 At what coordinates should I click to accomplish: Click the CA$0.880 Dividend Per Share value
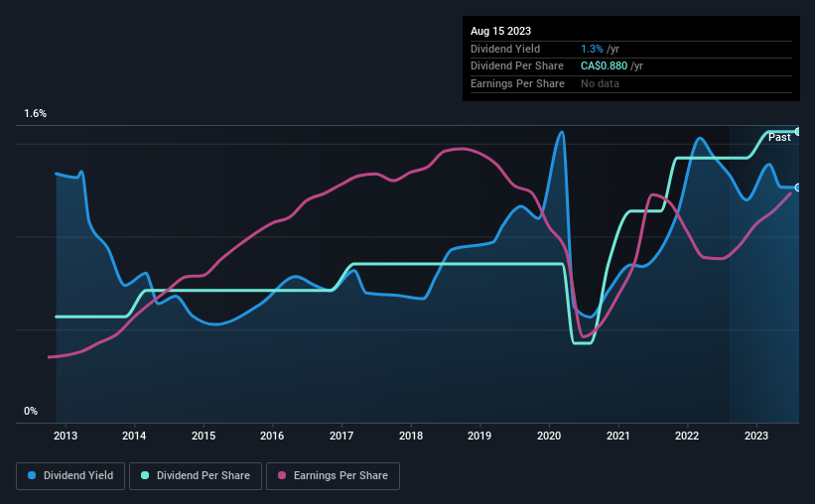pos(604,66)
